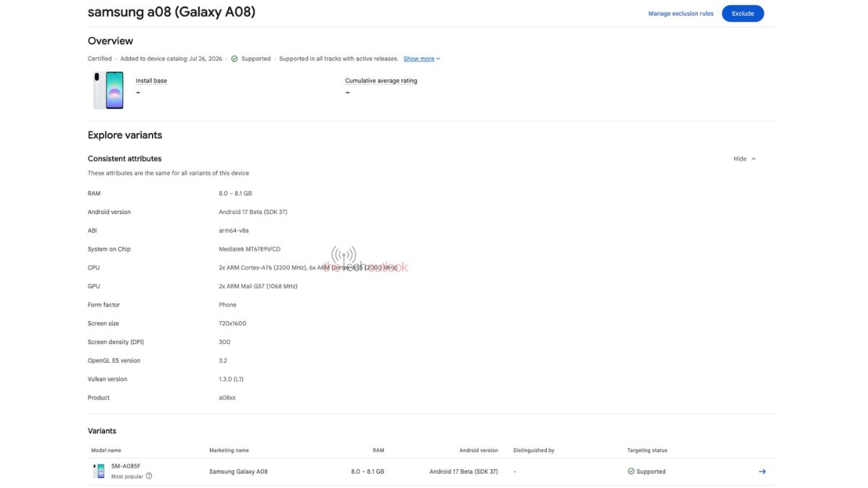Select the SM-A085F model name
Screen dimensions: 868x488
point(126,466)
